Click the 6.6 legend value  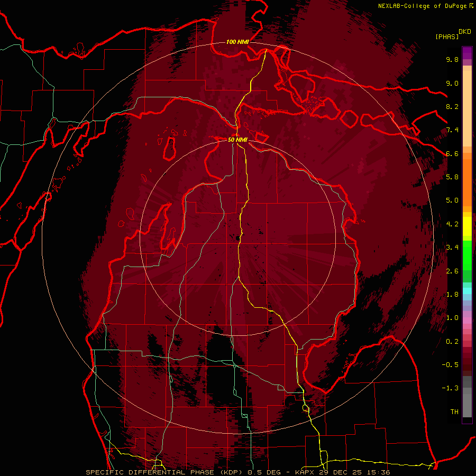point(452,153)
